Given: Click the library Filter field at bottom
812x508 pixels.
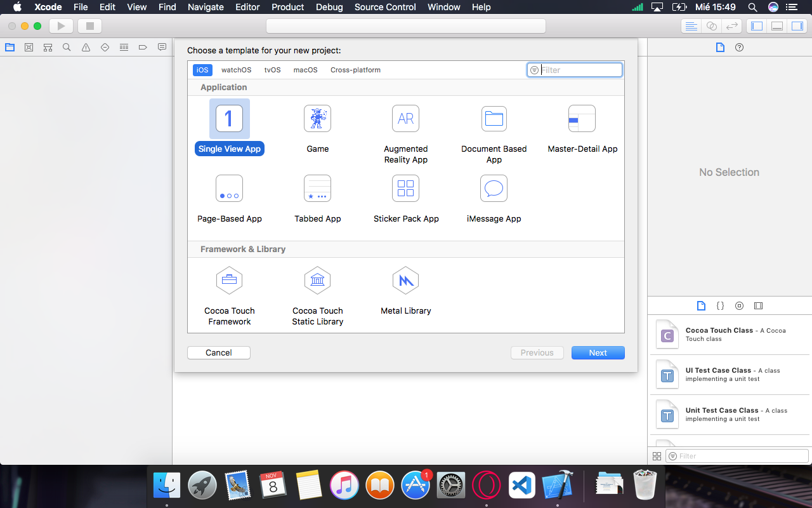Looking at the screenshot, I should tap(737, 456).
